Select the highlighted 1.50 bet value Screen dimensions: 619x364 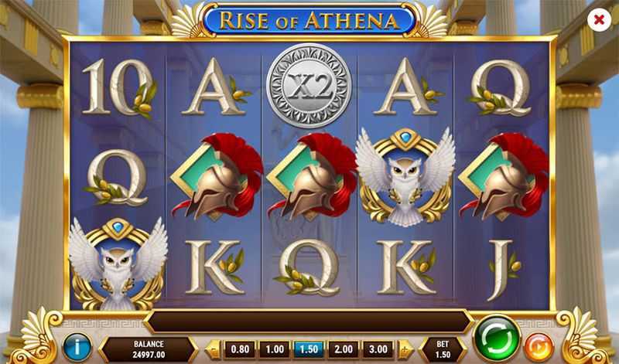[309, 349]
